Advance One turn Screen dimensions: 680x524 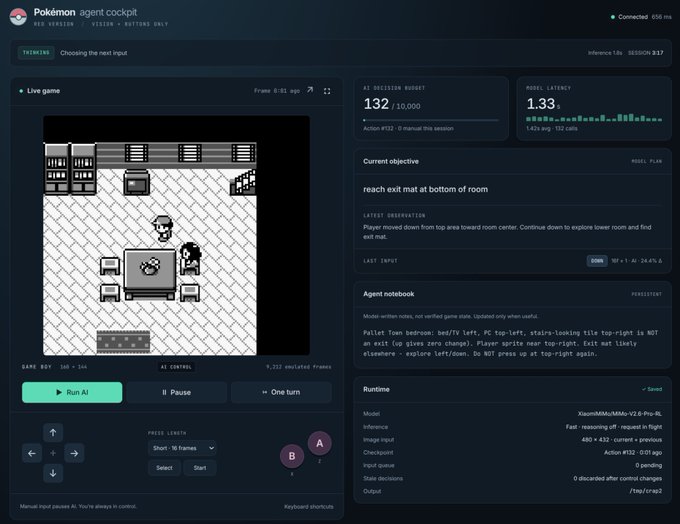[x=281, y=392]
